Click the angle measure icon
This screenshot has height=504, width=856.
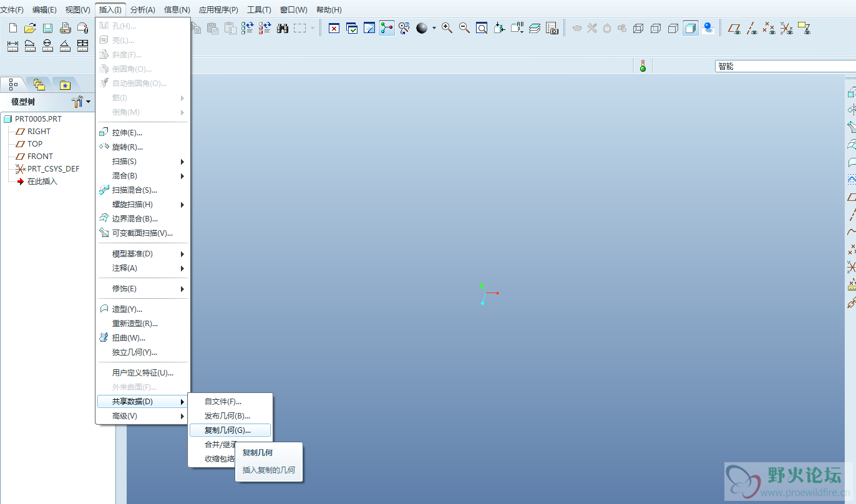pyautogui.click(x=65, y=46)
